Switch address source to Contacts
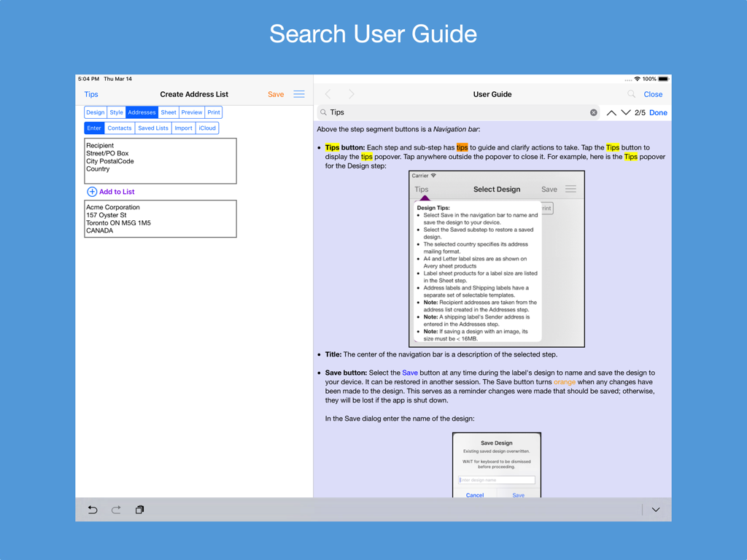 pos(119,128)
